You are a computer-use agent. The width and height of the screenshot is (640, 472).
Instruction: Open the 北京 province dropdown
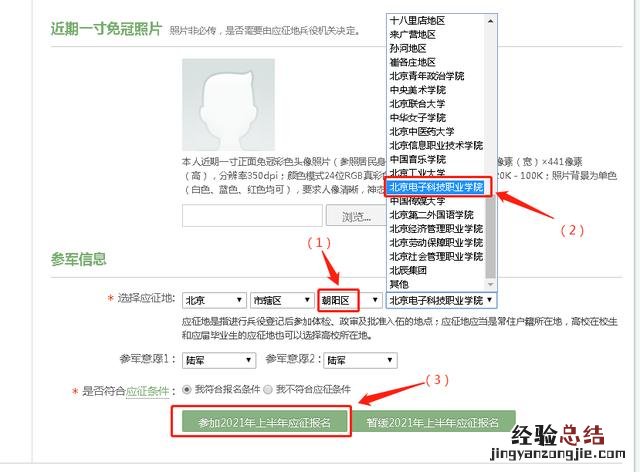(x=214, y=301)
